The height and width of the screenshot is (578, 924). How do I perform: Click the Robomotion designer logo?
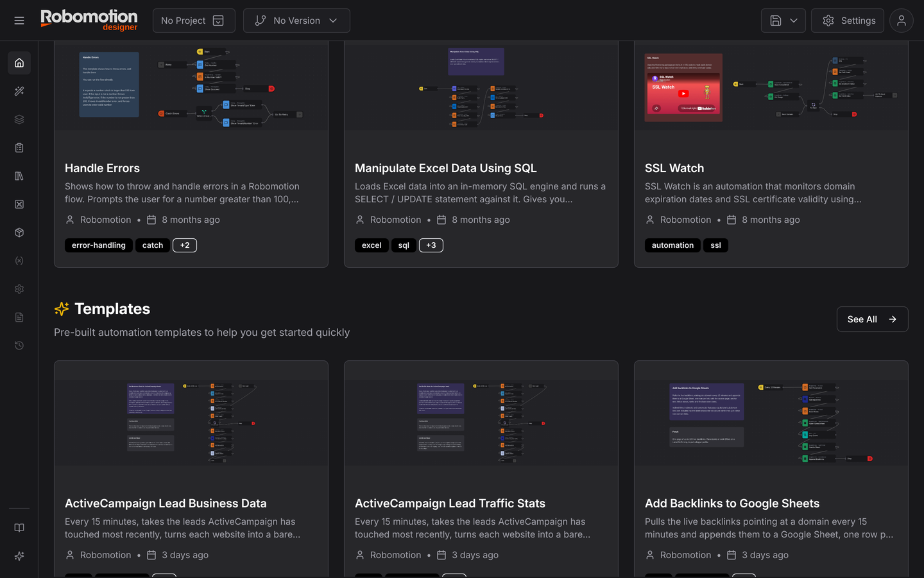point(89,20)
